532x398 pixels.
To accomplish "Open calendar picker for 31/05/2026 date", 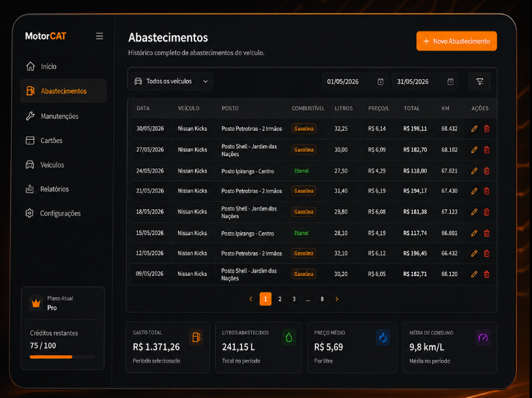I will point(450,82).
